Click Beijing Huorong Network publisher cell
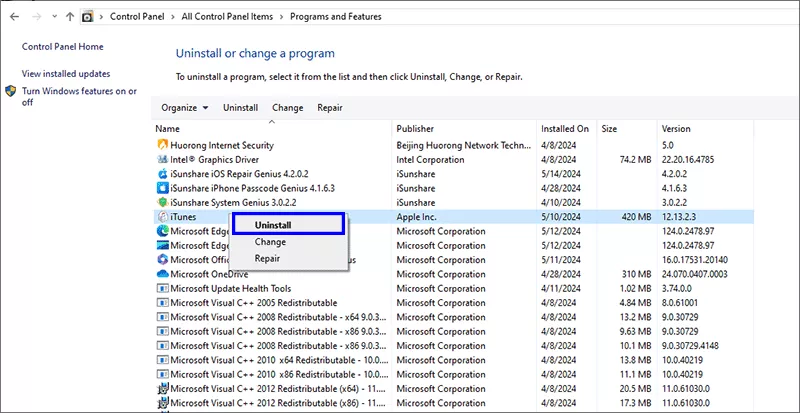Image resolution: width=800 pixels, height=413 pixels. (x=464, y=145)
